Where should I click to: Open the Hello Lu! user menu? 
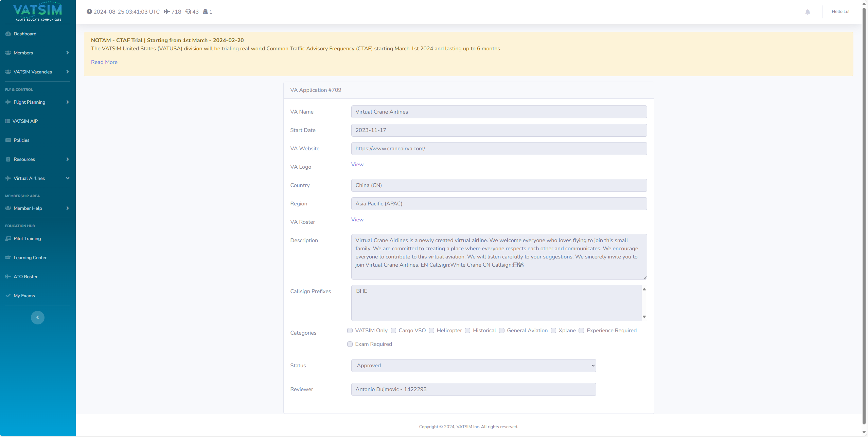click(840, 12)
